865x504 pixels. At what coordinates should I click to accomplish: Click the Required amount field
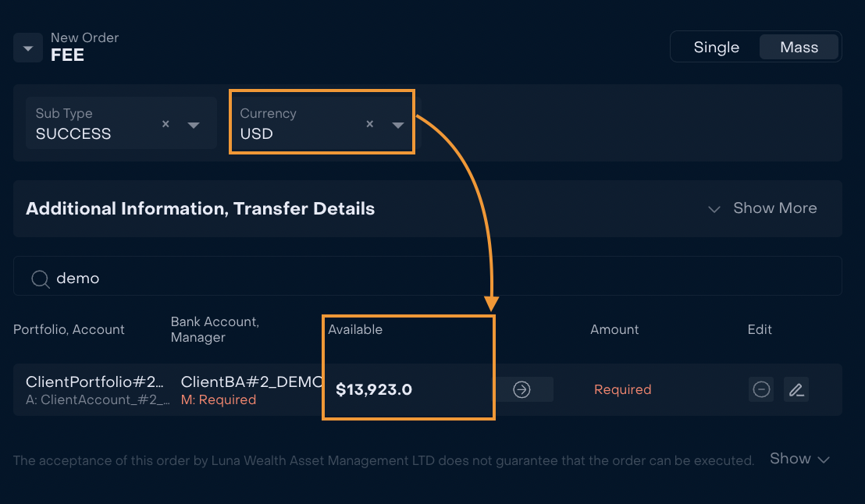[622, 389]
